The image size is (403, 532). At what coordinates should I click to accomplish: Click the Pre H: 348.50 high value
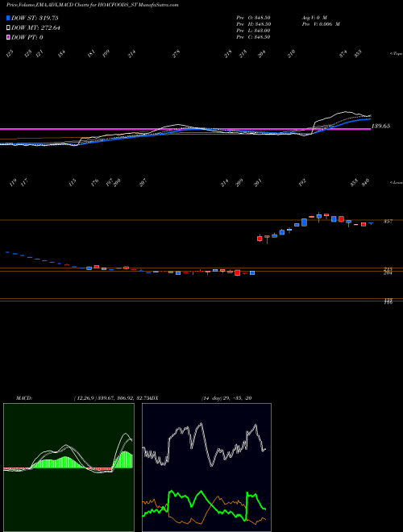(x=253, y=24)
